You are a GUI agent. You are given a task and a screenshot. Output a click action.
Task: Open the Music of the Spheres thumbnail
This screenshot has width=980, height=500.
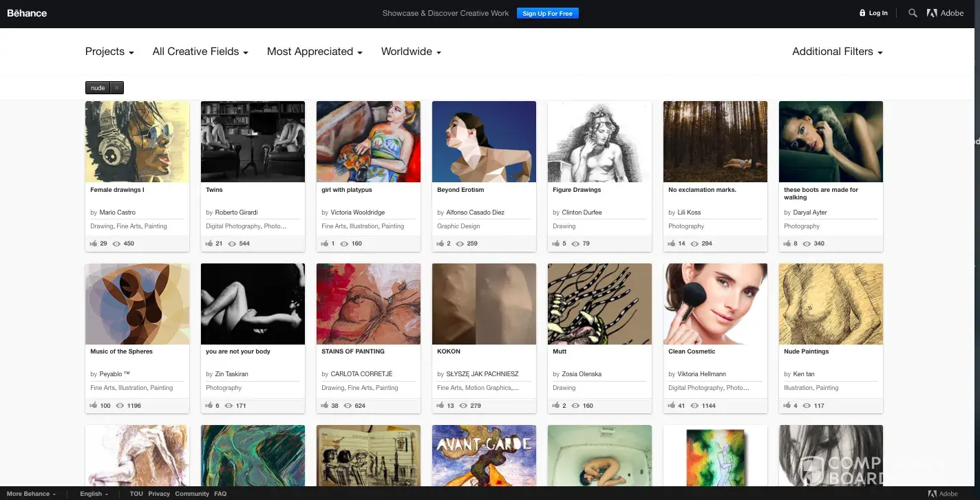pyautogui.click(x=137, y=303)
